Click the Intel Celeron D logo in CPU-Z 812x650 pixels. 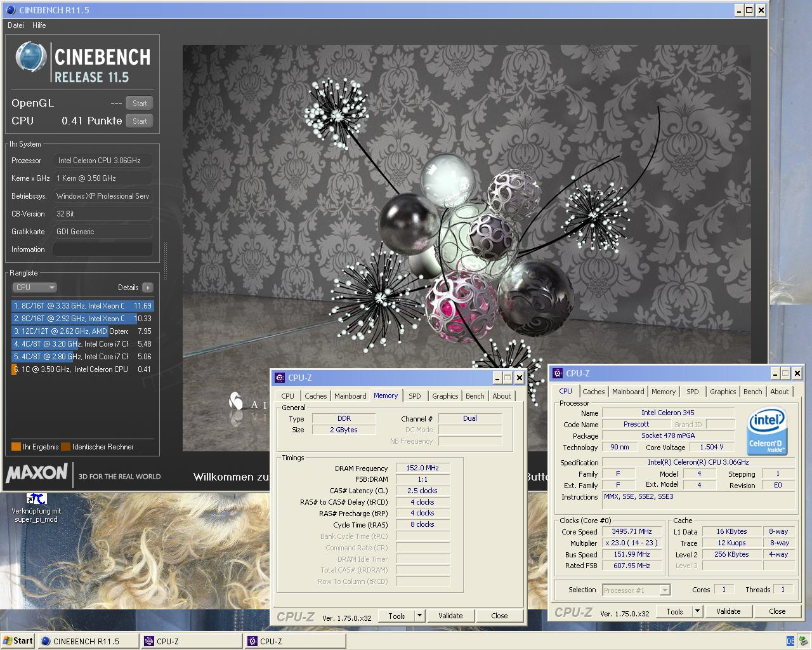click(766, 432)
